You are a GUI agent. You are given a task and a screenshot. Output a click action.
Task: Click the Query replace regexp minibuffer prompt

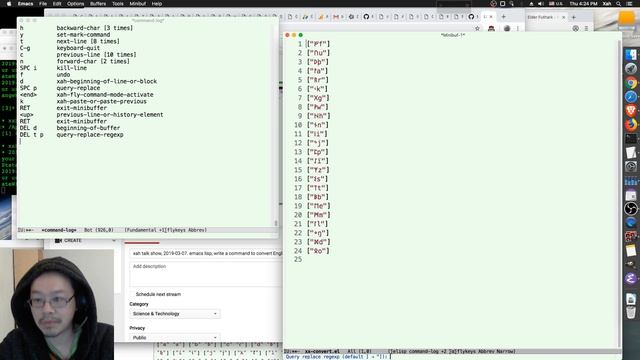tap(338, 357)
